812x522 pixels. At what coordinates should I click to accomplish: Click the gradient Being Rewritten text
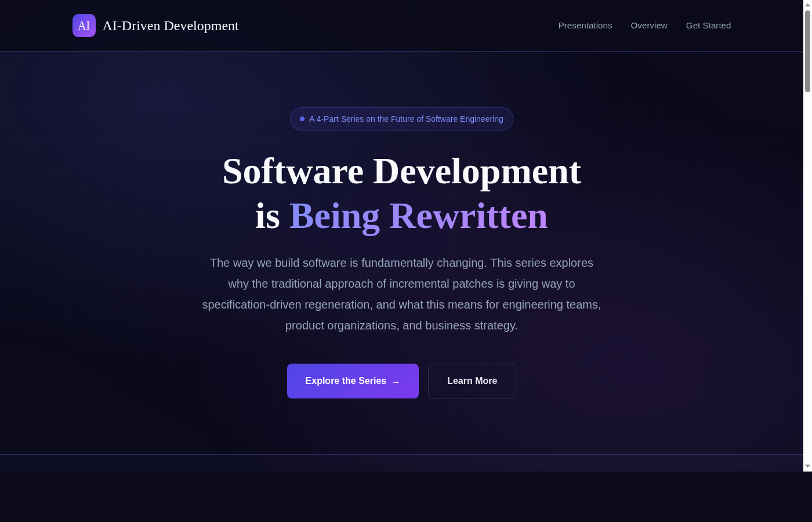(x=418, y=216)
